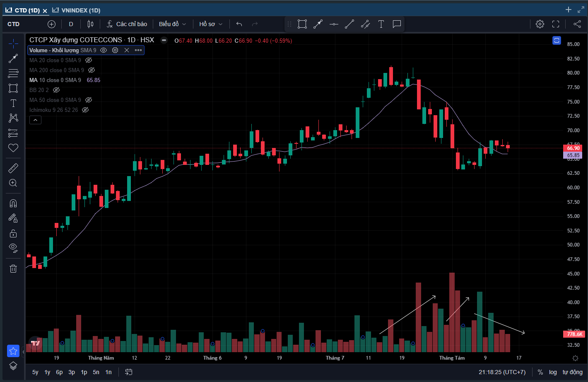Show the hidden BB 20 2 indicator
Screen dimensions: 588x382
pos(56,90)
